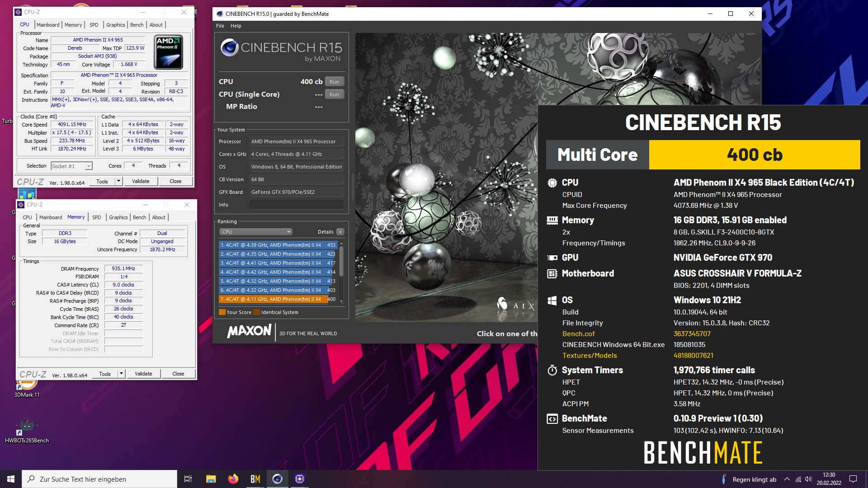Click Close button in lower CPU-Z window
868x488 pixels.
(178, 374)
